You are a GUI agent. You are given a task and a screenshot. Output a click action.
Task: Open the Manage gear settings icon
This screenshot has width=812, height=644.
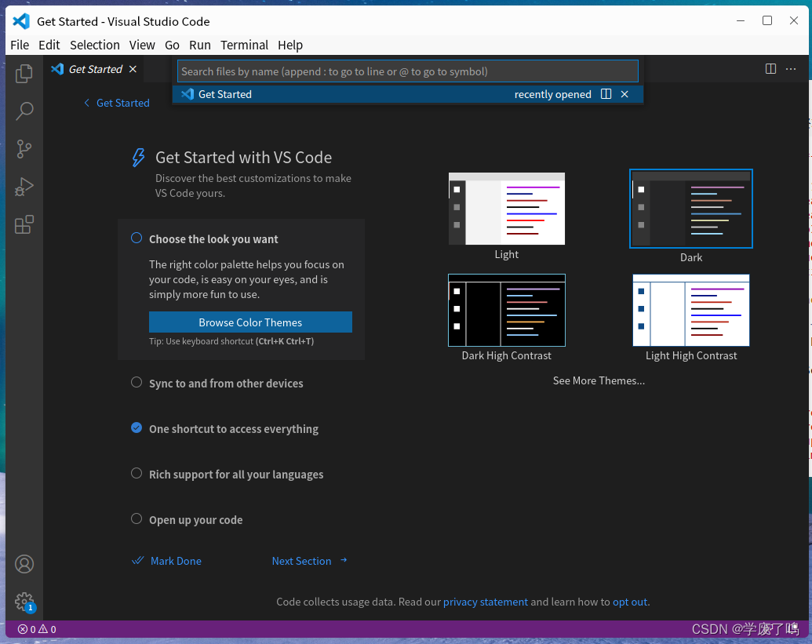coord(24,602)
